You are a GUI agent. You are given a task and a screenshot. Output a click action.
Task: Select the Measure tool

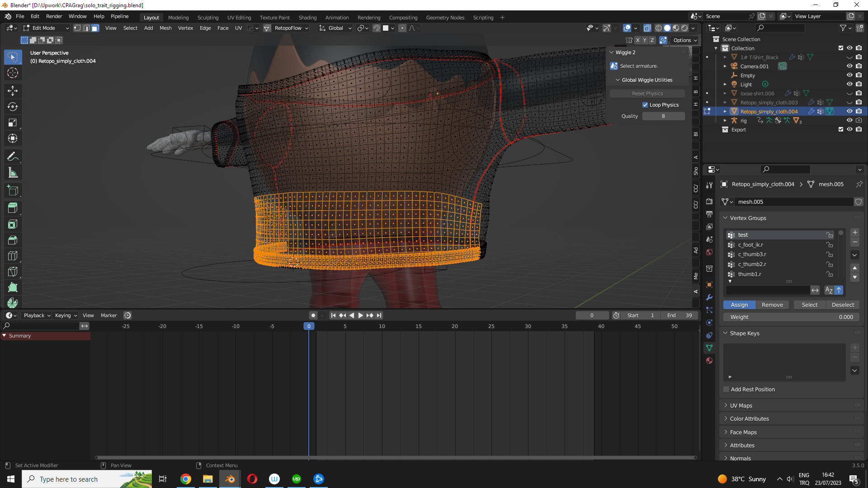[x=13, y=173]
